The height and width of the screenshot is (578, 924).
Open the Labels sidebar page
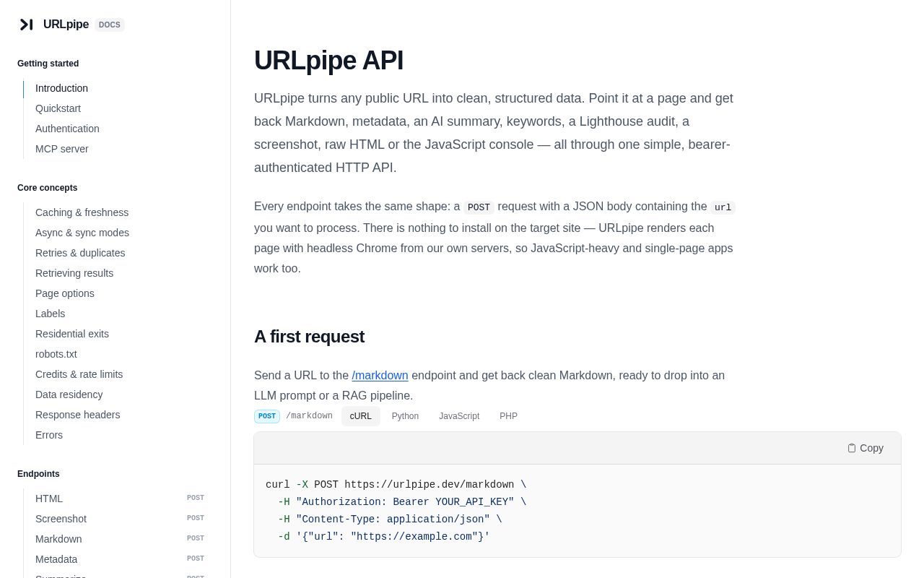pyautogui.click(x=50, y=314)
